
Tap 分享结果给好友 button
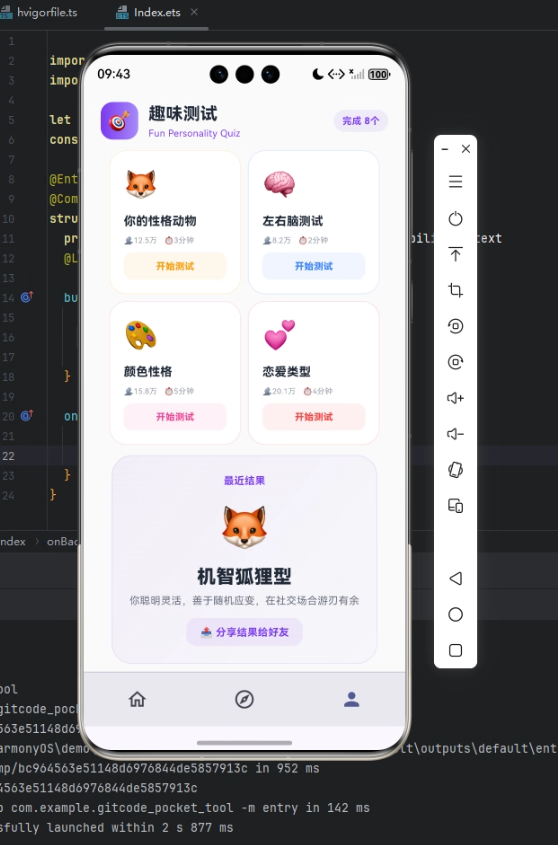(x=244, y=632)
